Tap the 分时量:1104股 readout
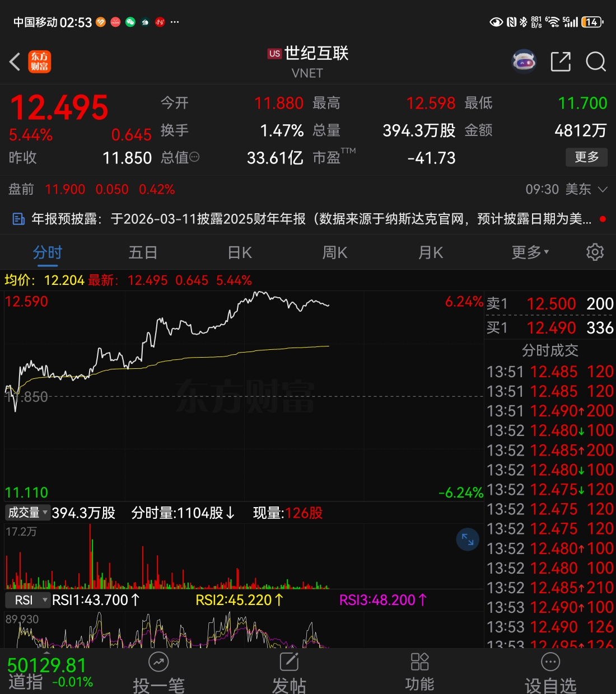 point(183,513)
